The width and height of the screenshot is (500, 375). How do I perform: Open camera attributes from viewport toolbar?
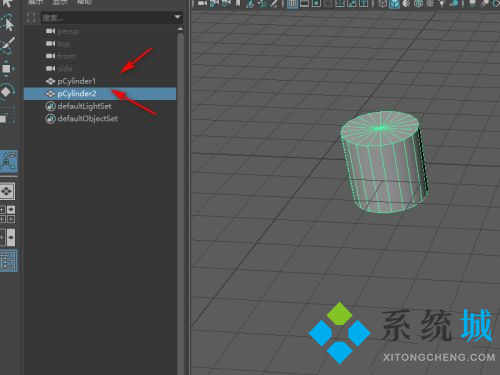click(x=226, y=4)
